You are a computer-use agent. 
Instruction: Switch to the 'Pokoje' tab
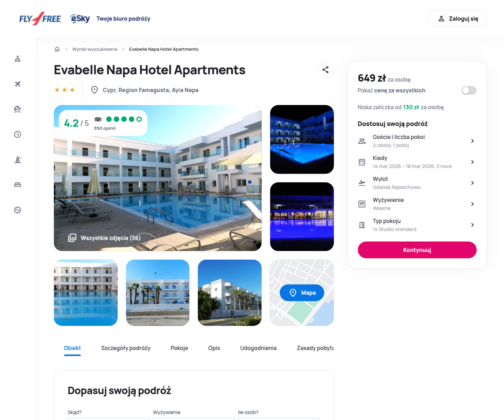(179, 348)
